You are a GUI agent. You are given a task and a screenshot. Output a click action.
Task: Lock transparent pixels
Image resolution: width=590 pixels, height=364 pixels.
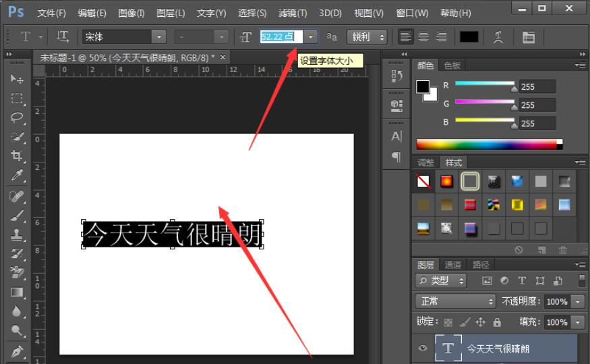(448, 322)
